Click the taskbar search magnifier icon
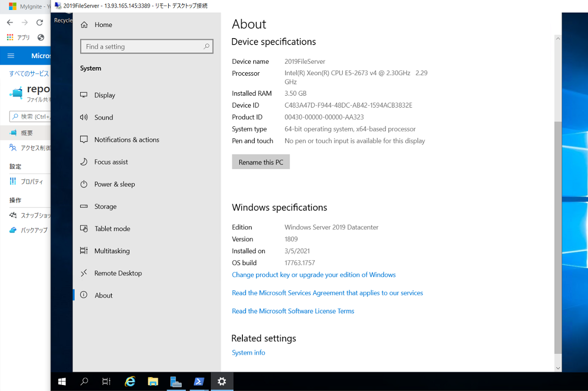Viewport: 588px width, 391px height. pyautogui.click(x=84, y=381)
